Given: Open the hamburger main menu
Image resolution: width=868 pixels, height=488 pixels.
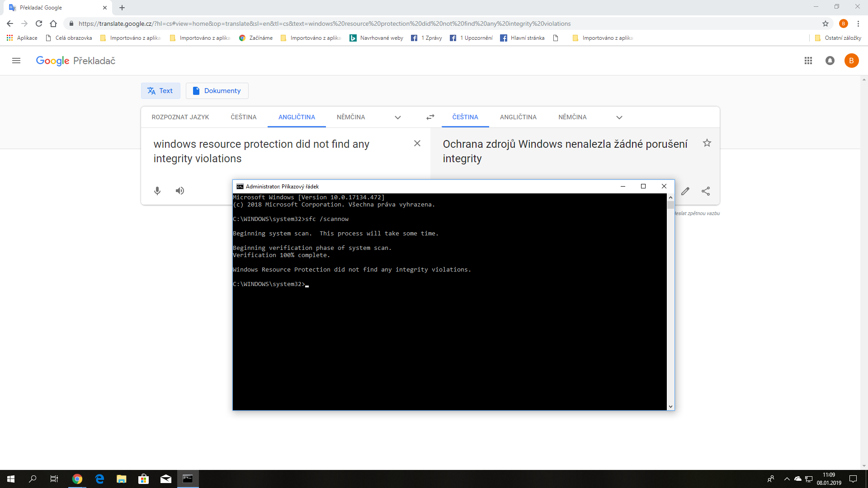Looking at the screenshot, I should pos(16,61).
